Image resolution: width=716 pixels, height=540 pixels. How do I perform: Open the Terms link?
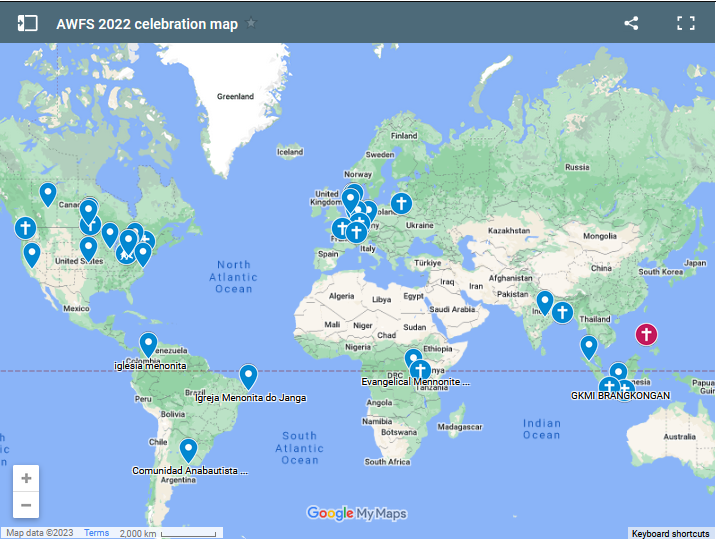(97, 533)
